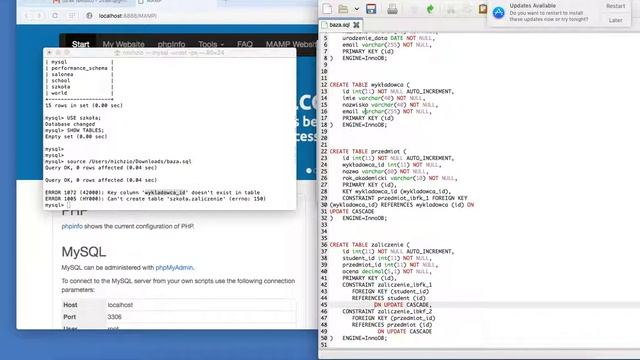This screenshot has height=360, width=640.
Task: Click the Port value '3306' in parameters table
Action: 115,317
